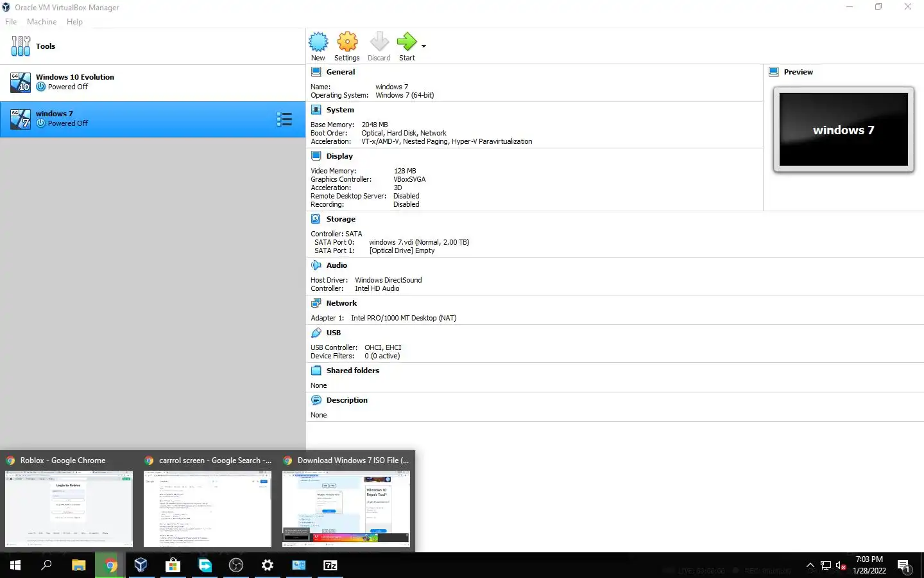Click the taskbar clock showing 7:03 PM
The image size is (924, 578).
[869, 565]
